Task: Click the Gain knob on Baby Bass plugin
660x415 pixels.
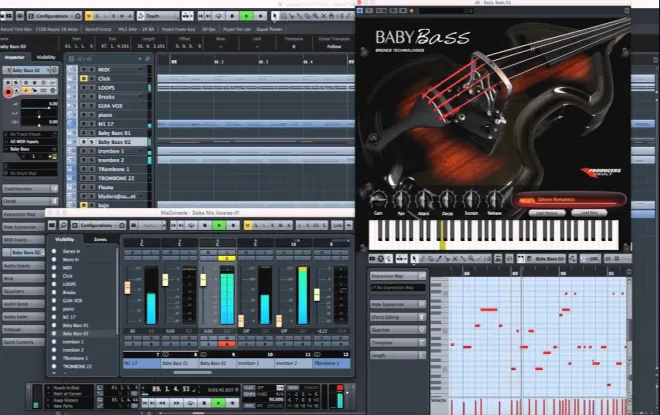Action: pos(378,199)
